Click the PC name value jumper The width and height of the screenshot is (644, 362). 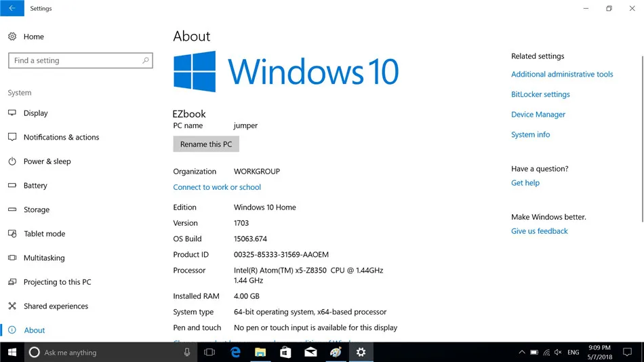(x=245, y=125)
